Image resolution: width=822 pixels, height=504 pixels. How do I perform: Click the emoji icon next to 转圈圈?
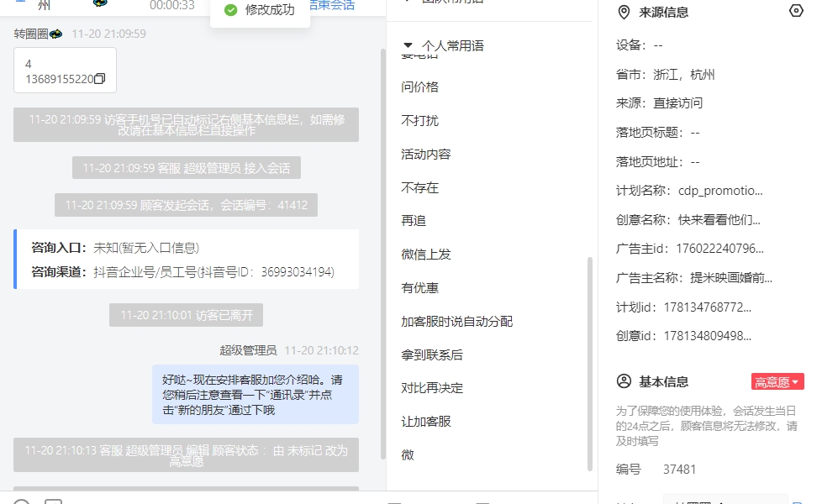click(x=55, y=34)
